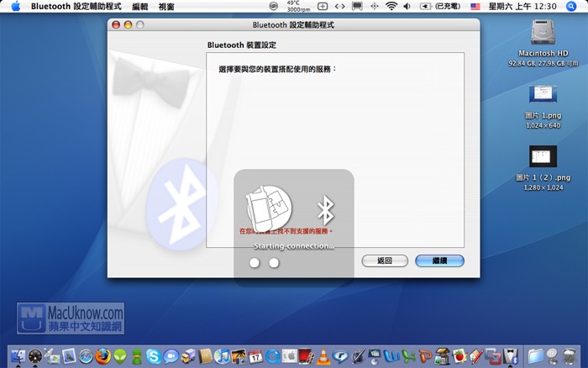Open the 編輯 menu in menu bar
This screenshot has width=588, height=368.
pos(140,7)
